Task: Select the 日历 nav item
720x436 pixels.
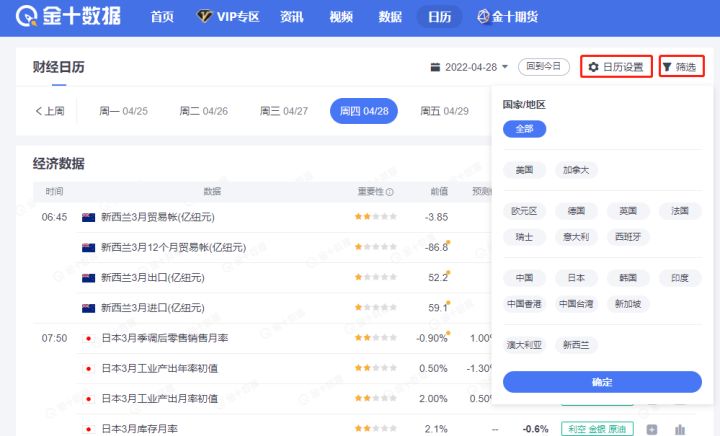Action: [x=439, y=17]
